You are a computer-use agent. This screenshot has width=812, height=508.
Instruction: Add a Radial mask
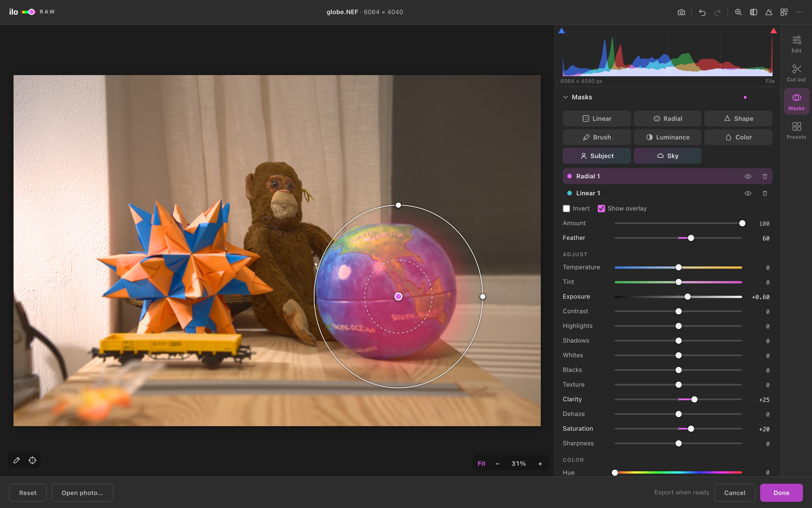(x=667, y=119)
